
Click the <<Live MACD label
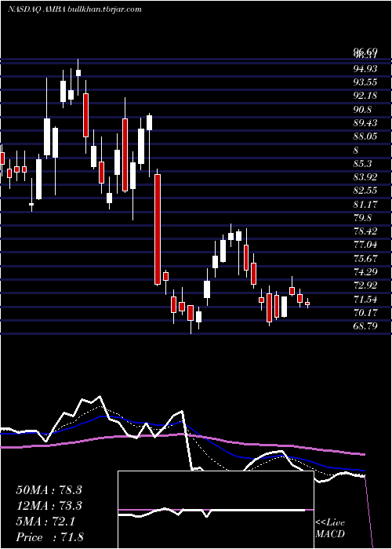click(x=330, y=529)
